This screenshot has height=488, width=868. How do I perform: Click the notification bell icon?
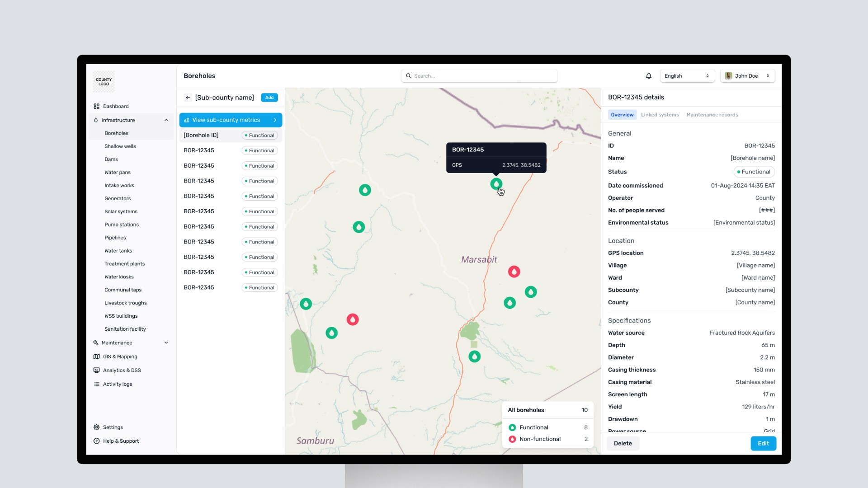648,76
